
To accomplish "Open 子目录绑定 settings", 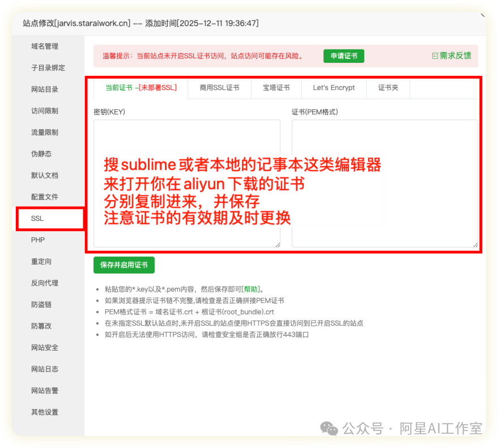I will click(x=48, y=68).
